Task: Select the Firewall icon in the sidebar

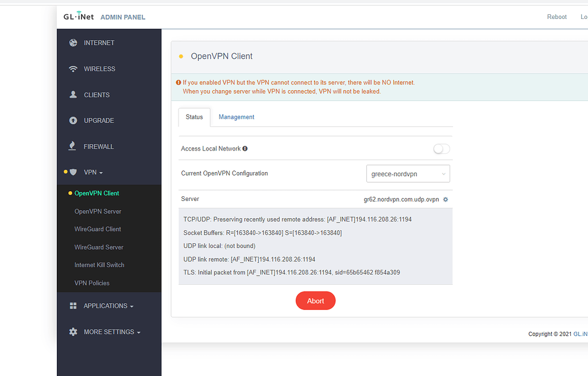Action: tap(73, 146)
